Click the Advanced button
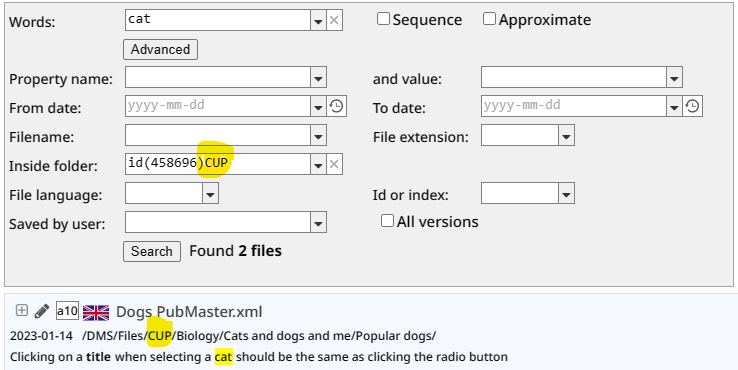The height and width of the screenshot is (370, 738). [x=160, y=49]
